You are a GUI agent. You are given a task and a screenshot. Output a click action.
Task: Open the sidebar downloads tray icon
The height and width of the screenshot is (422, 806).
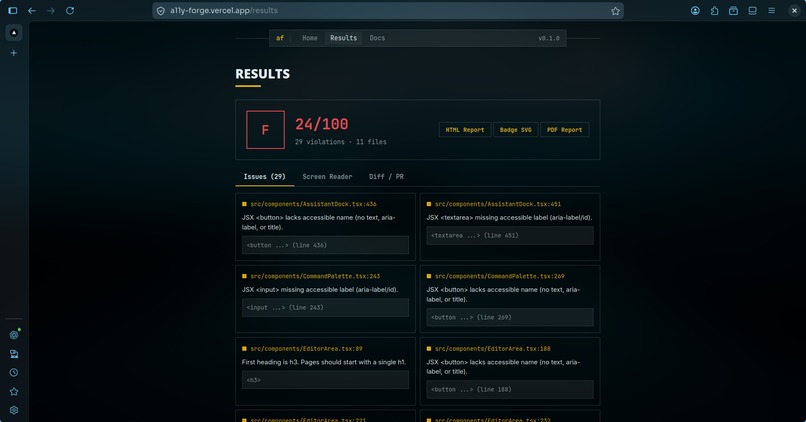pyautogui.click(x=14, y=354)
